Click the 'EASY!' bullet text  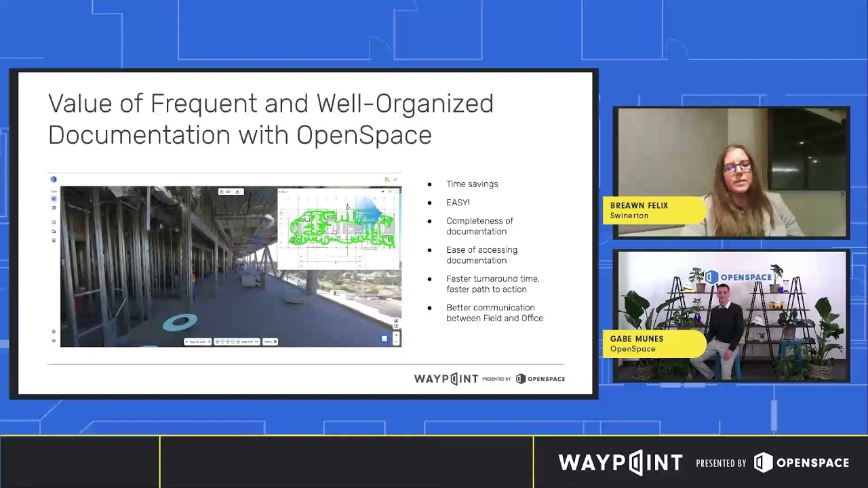pyautogui.click(x=458, y=202)
